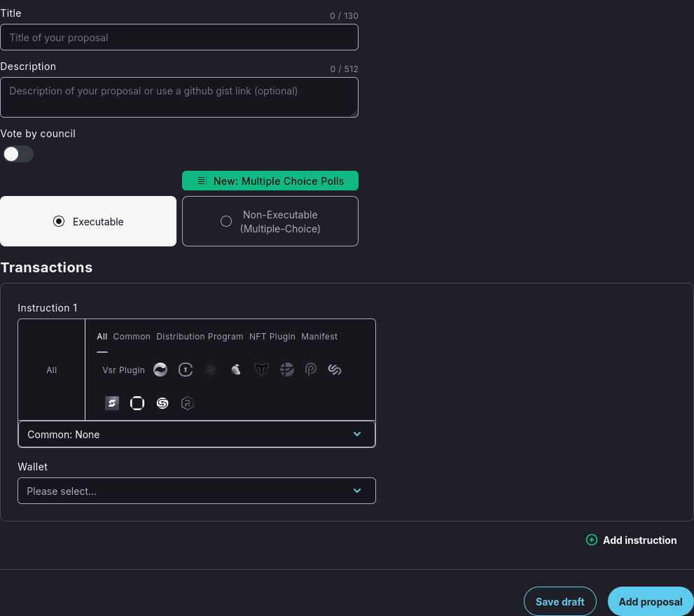Open the NFT Plugin tab
The width and height of the screenshot is (694, 616).
[x=272, y=337]
